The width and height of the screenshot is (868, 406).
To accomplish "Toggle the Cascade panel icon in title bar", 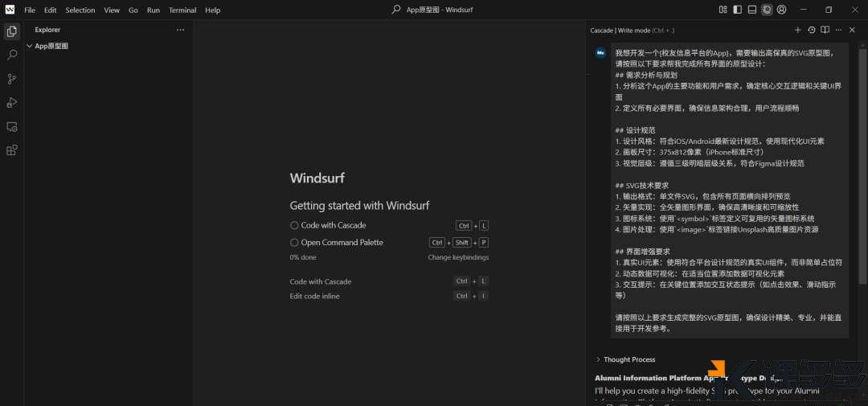I will [767, 10].
